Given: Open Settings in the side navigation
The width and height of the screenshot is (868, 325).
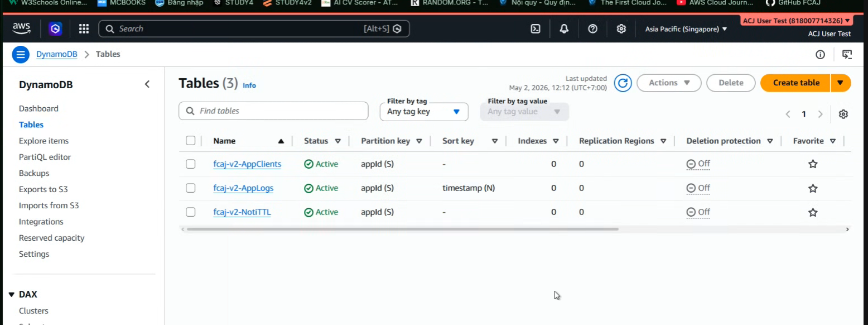Looking at the screenshot, I should tap(34, 254).
